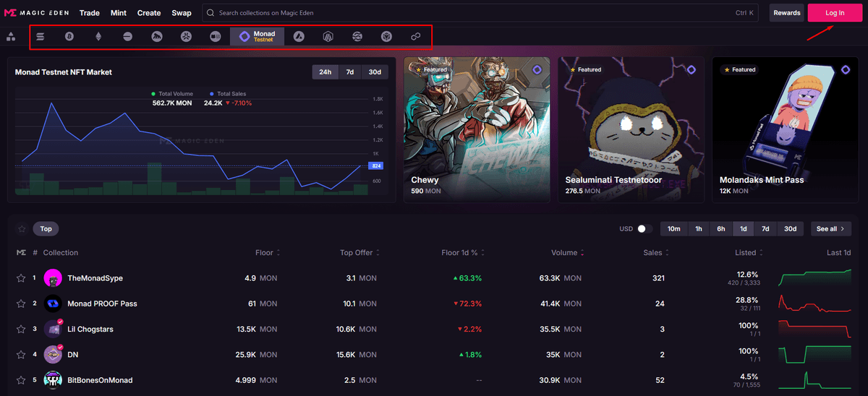Switch to the Sei chain icon
This screenshot has width=868, height=396.
click(357, 36)
